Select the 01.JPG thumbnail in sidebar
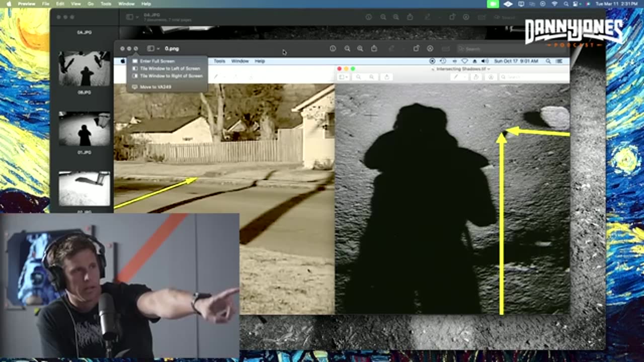Image resolution: width=644 pixels, height=362 pixels. click(x=84, y=129)
